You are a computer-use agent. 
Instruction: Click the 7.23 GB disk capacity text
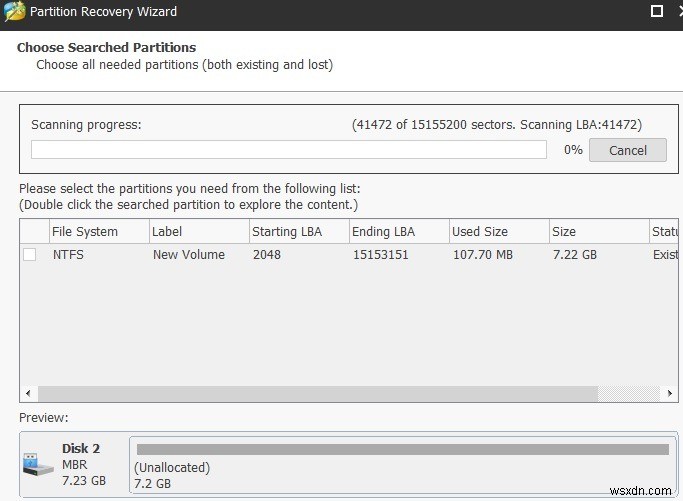click(x=84, y=481)
